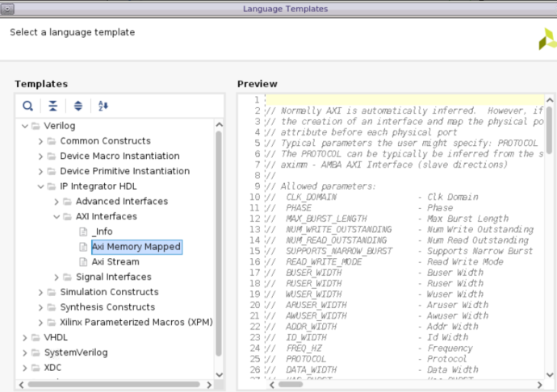
Task: Click the preview pane vertical scrollbar thumb
Action: pos(549,131)
